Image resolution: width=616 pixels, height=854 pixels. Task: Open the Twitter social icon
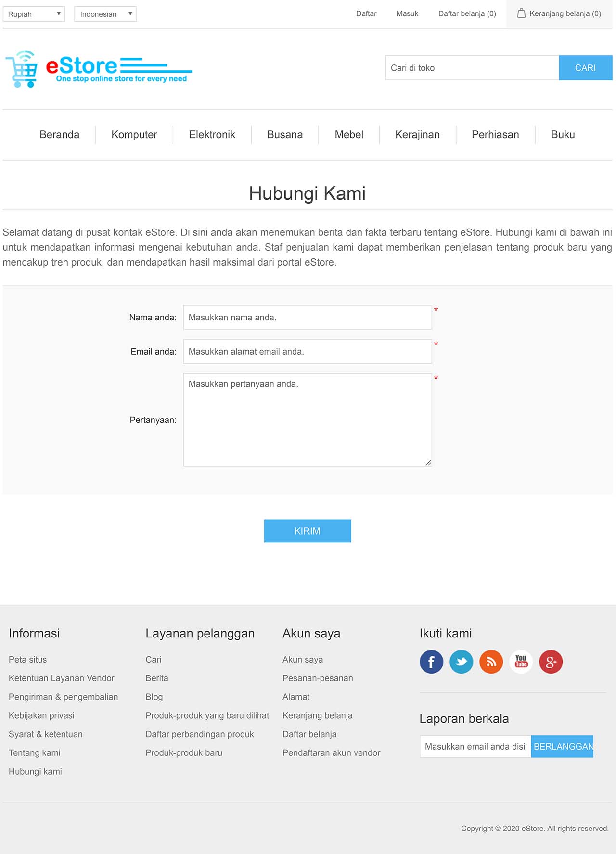point(461,662)
